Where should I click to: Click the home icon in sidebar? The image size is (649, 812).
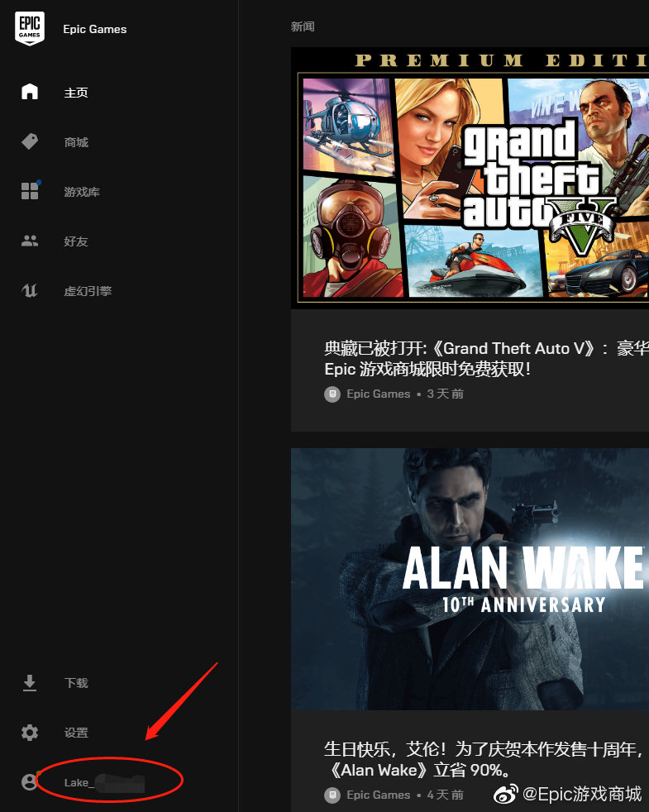[x=30, y=92]
